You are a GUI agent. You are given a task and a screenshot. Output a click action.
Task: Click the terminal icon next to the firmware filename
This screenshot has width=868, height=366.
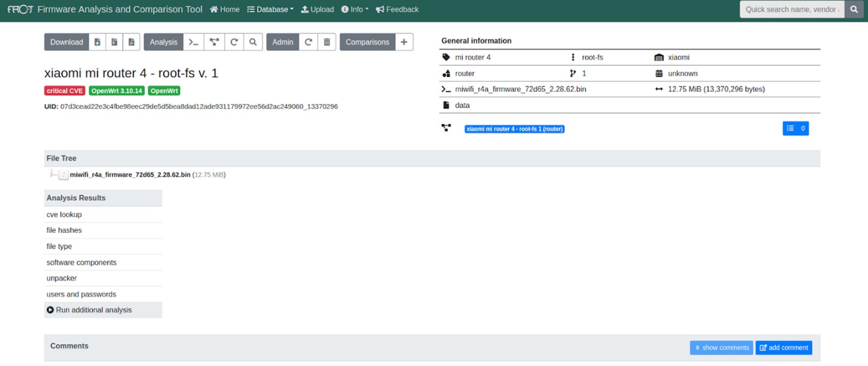coord(446,89)
